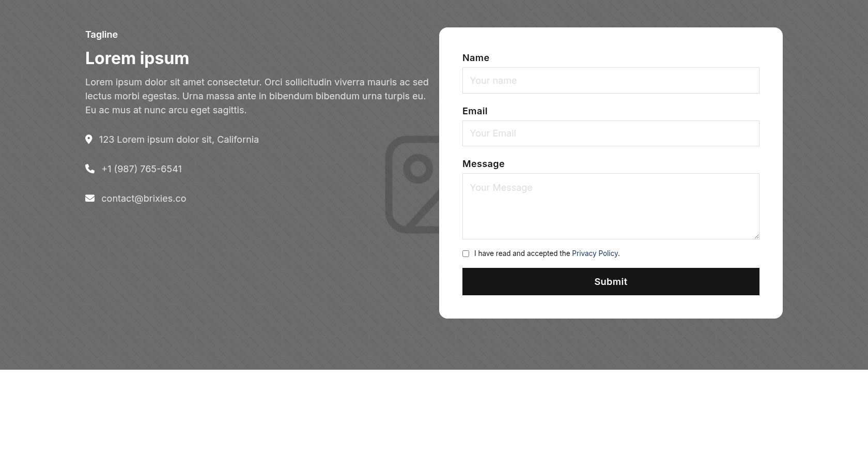868x453 pixels.
Task: Click the envelope mail icon
Action: click(x=90, y=199)
